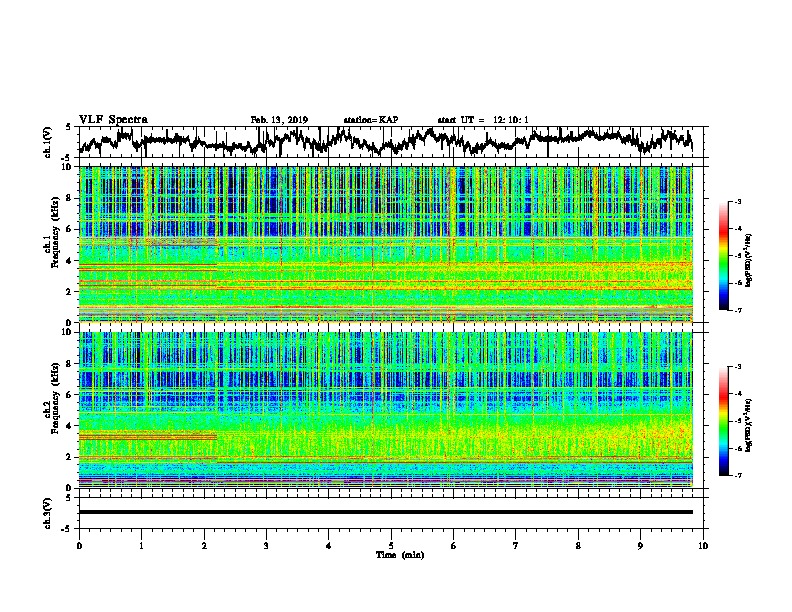
Task: Click the "ch.3(V)" axis label
Action: (x=48, y=514)
